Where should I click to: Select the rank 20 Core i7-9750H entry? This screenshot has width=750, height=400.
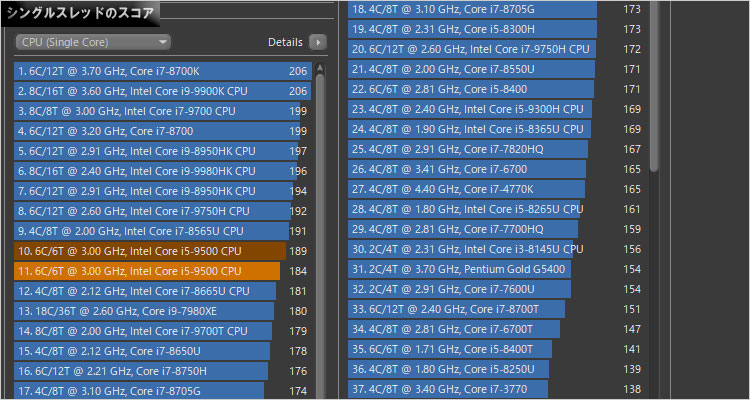pyautogui.click(x=472, y=49)
